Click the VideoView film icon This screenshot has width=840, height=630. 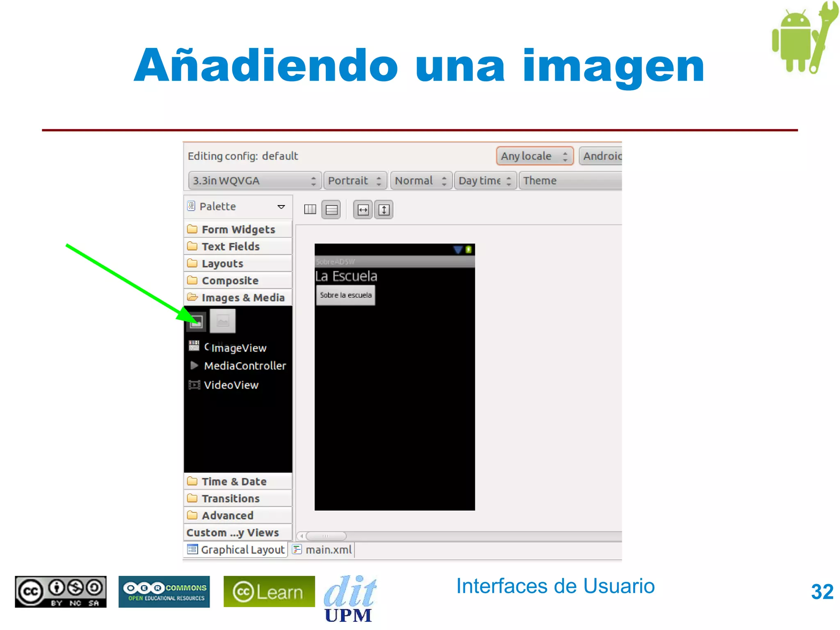tap(194, 385)
